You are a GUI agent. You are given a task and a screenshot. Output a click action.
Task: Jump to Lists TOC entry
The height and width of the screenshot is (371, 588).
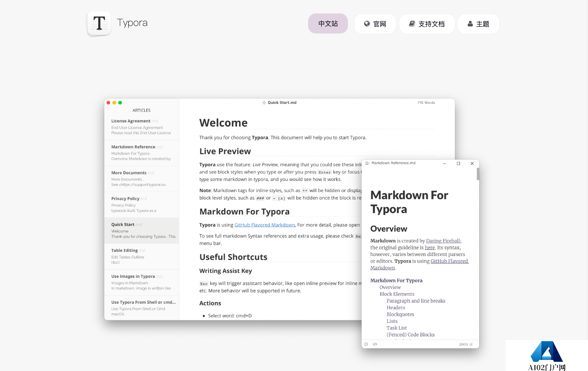pyautogui.click(x=392, y=321)
